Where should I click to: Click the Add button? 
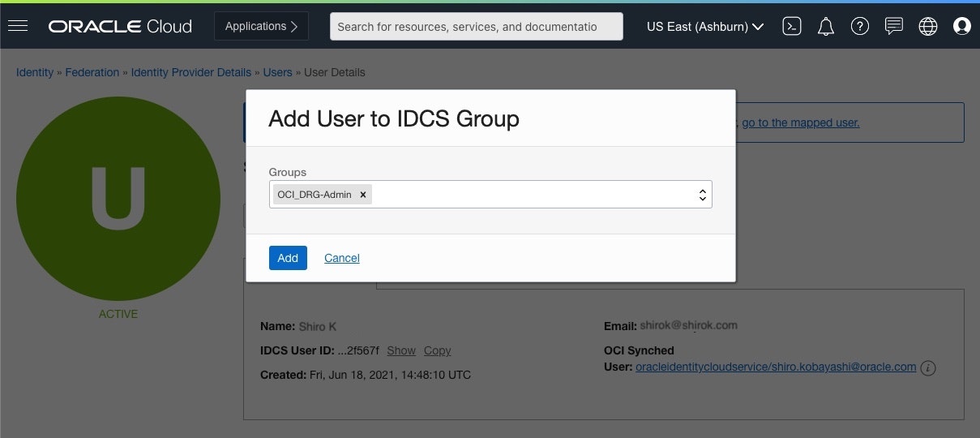point(288,258)
